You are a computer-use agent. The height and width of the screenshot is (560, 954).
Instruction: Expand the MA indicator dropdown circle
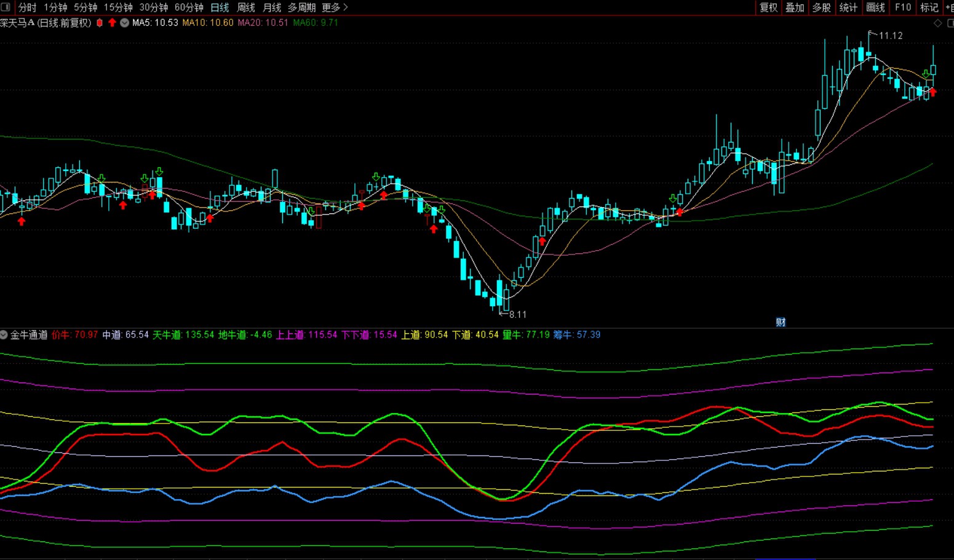(x=125, y=23)
